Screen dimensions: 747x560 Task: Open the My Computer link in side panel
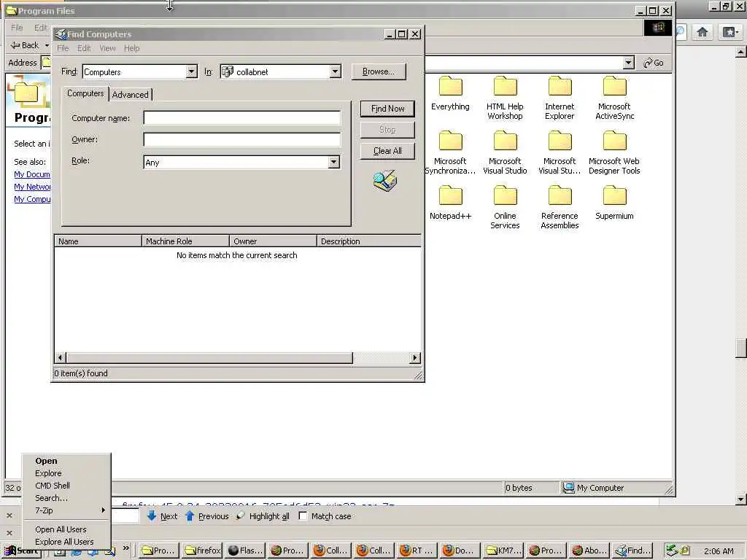tap(32, 199)
